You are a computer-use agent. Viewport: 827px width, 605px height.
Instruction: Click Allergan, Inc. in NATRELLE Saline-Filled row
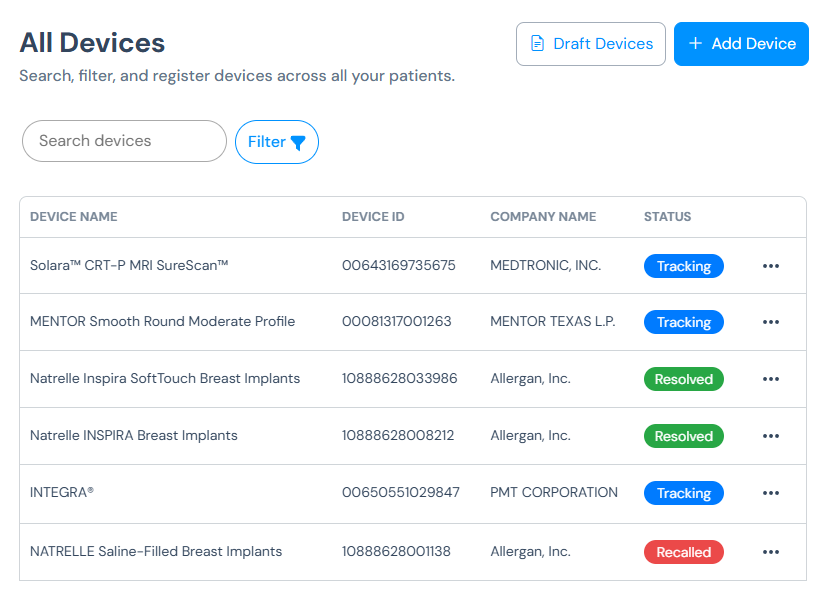[x=531, y=551]
